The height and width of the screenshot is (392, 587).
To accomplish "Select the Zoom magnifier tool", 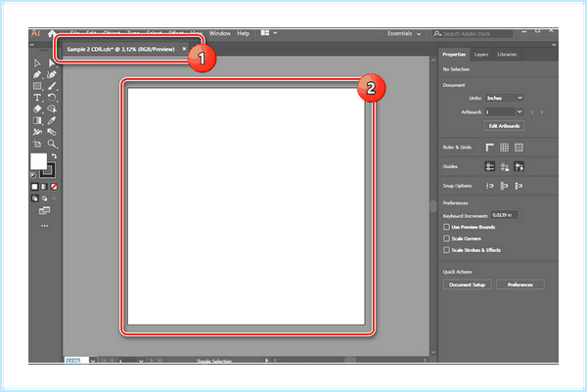I will (52, 144).
